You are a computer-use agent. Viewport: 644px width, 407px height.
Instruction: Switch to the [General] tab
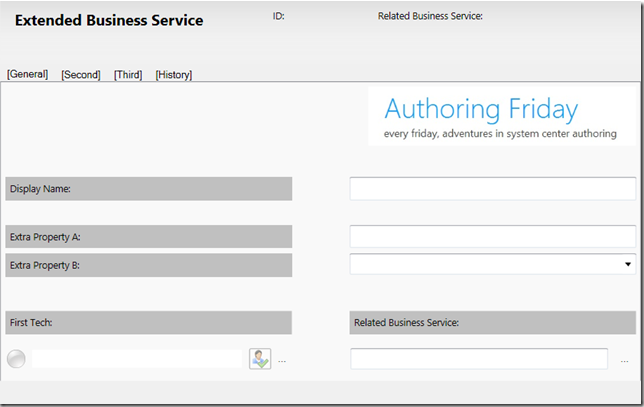(x=28, y=74)
